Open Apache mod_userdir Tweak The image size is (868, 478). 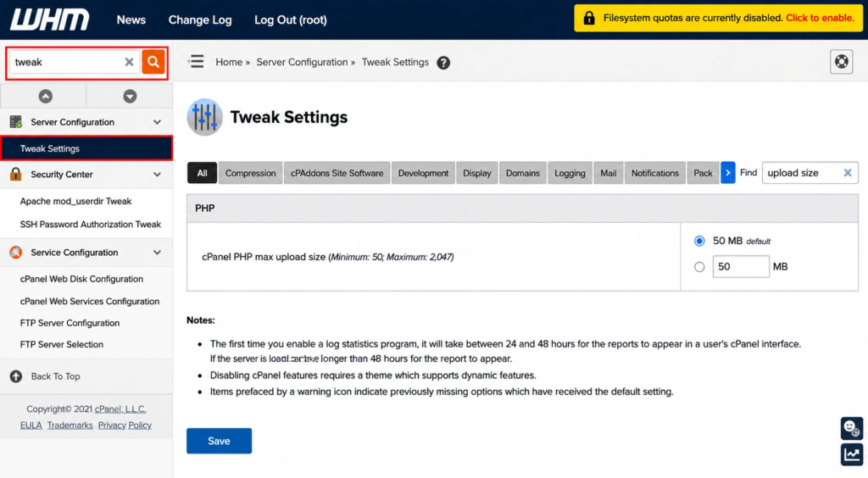tap(75, 202)
